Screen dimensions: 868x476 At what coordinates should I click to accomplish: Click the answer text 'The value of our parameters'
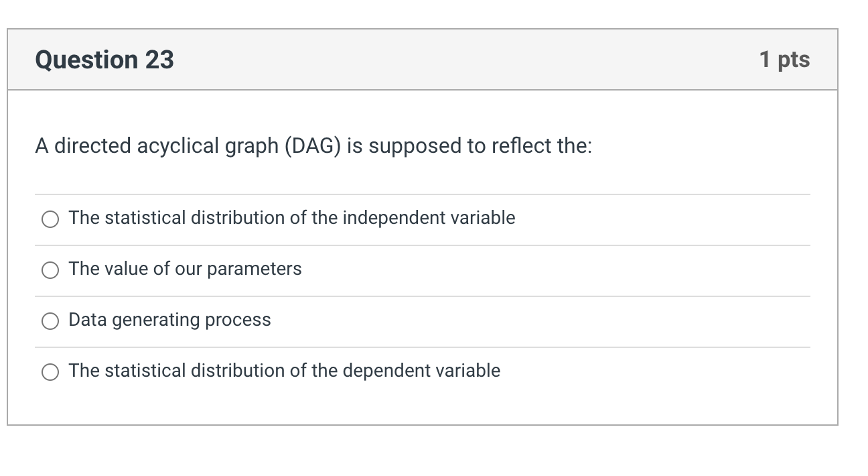point(185,269)
